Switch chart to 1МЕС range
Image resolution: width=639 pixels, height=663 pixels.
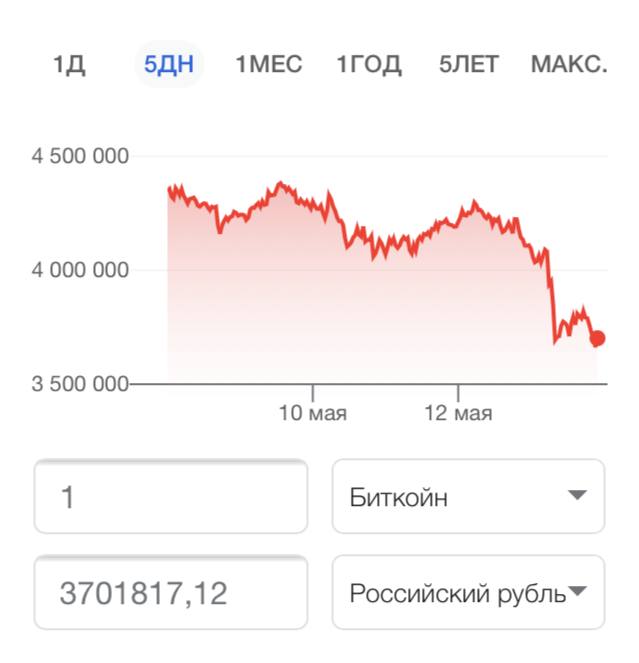click(x=269, y=64)
